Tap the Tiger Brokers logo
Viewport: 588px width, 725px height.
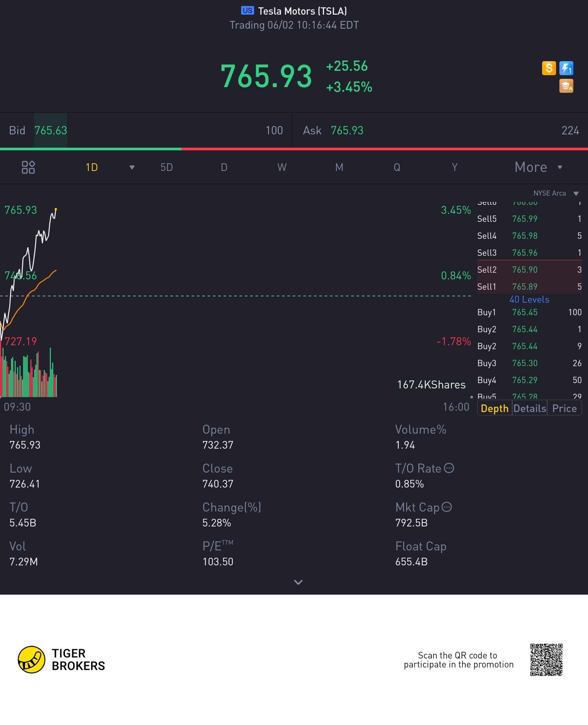(x=61, y=659)
